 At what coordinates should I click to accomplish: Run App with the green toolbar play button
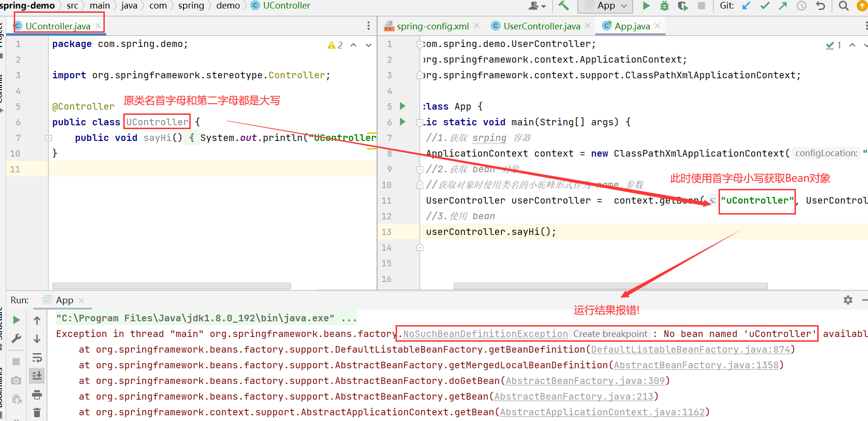click(646, 6)
